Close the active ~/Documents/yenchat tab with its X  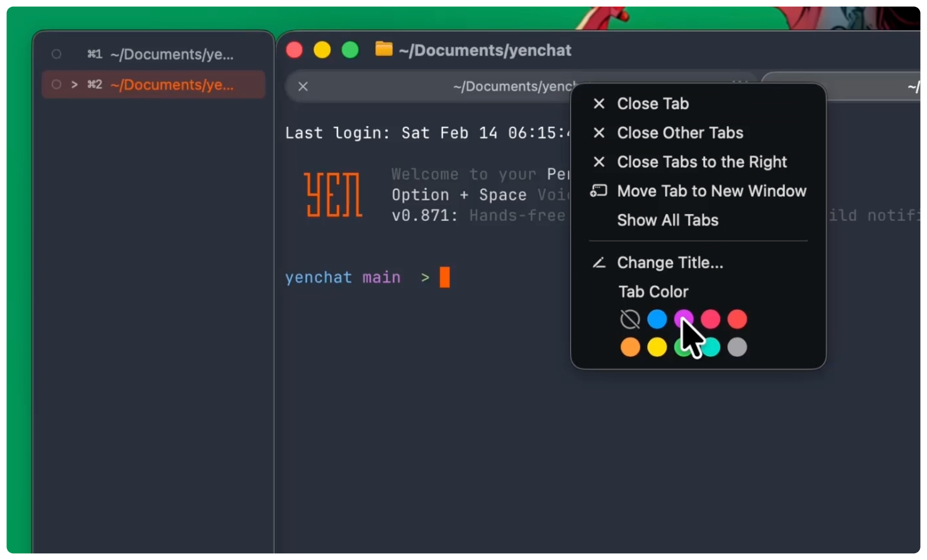[303, 87]
